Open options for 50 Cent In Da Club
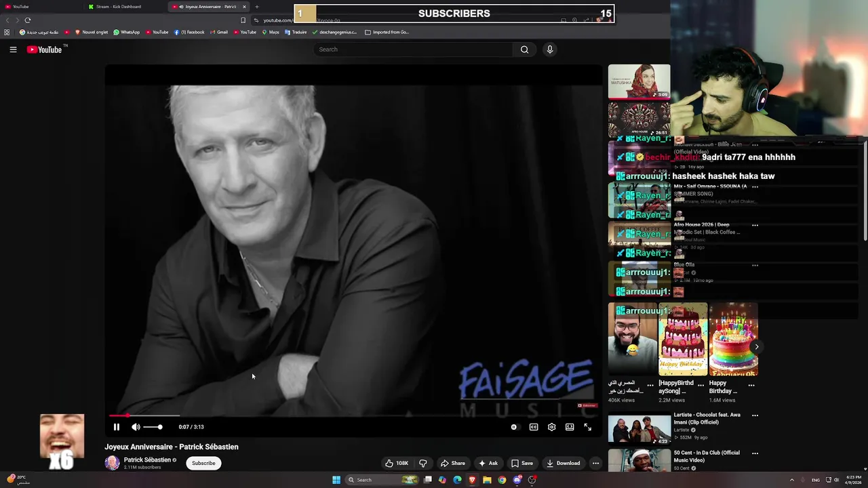Screen dimensions: 868x488 [755, 453]
